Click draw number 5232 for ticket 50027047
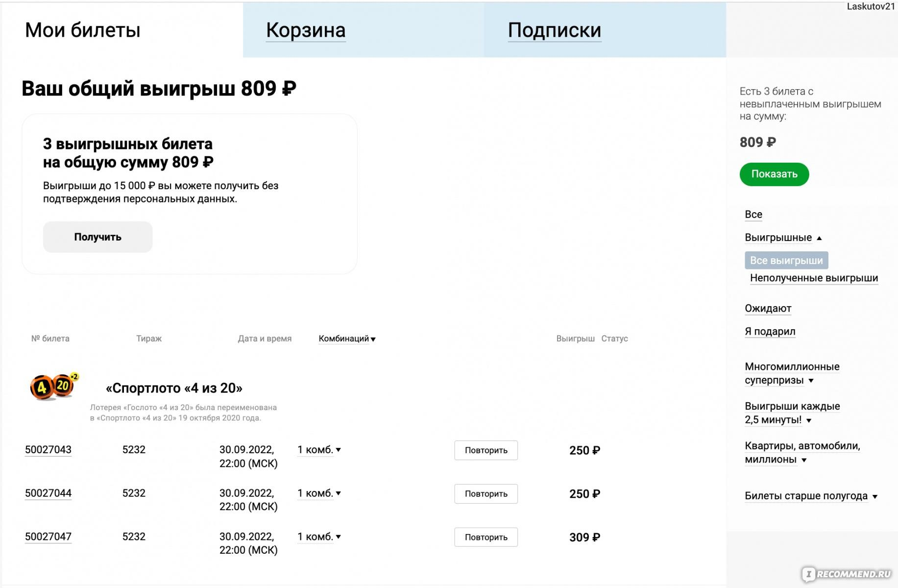Viewport: 898px width, 588px height. coord(134,537)
